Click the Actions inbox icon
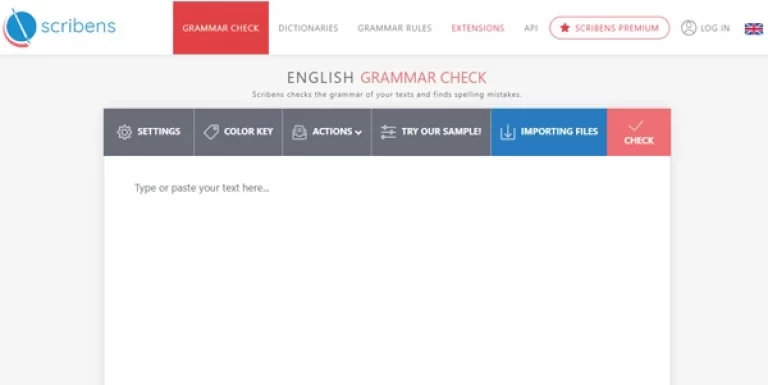Image resolution: width=768 pixels, height=385 pixels. coord(299,132)
